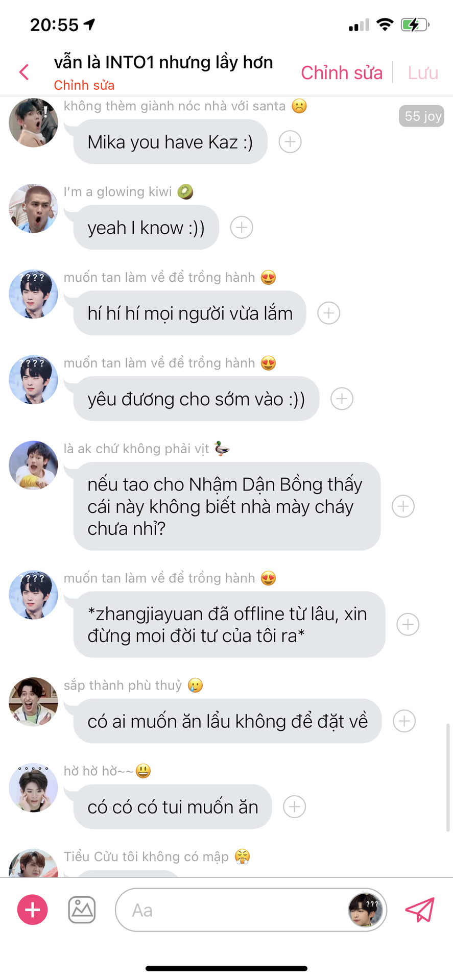Tap plus circle beside 'hí hí hí mọi người vừa lắm'
This screenshot has width=453, height=980.
pyautogui.click(x=329, y=313)
